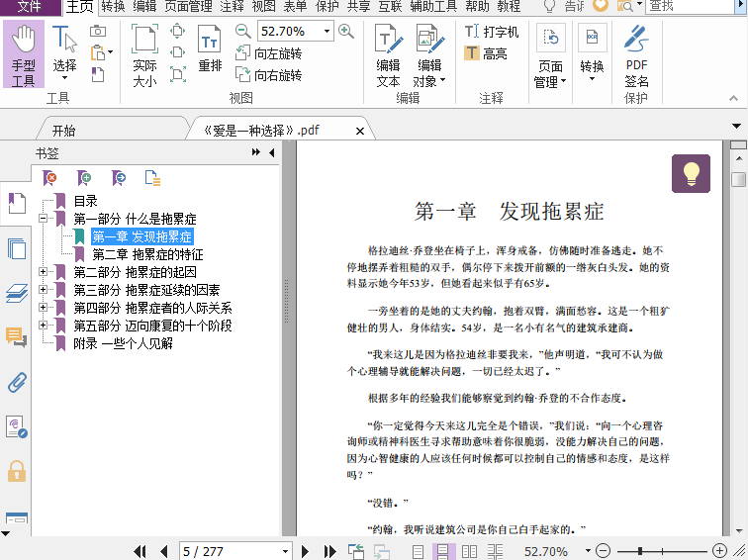748x560 pixels.
Task: Switch to the 主页 (Home) ribbon tab
Action: 79,6
